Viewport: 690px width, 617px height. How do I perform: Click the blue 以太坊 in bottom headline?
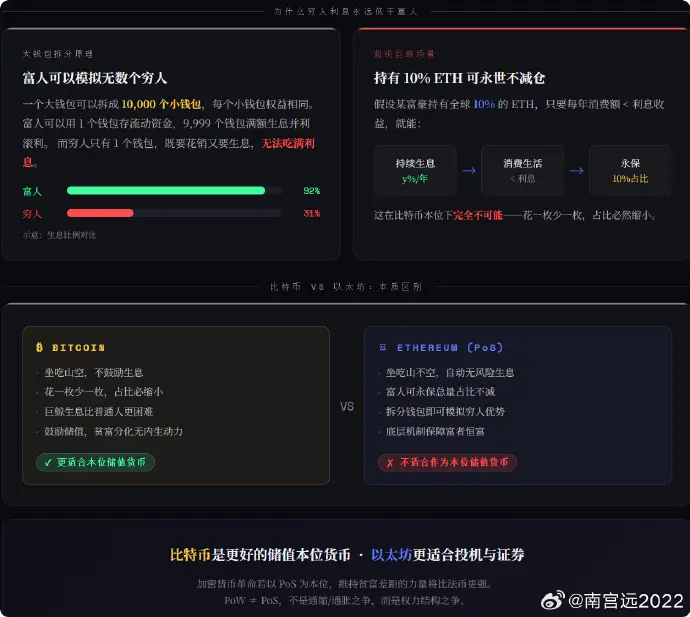click(x=391, y=555)
